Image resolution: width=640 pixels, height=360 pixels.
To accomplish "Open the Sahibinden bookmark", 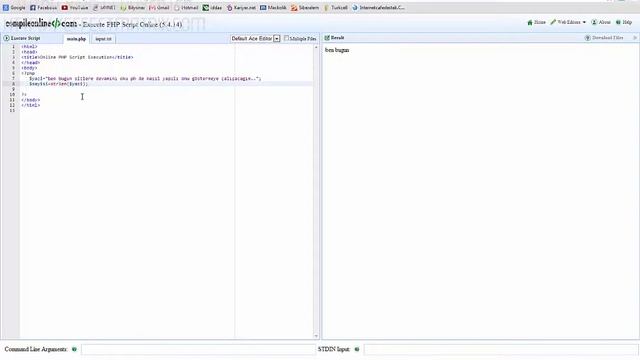I will 304,7.
